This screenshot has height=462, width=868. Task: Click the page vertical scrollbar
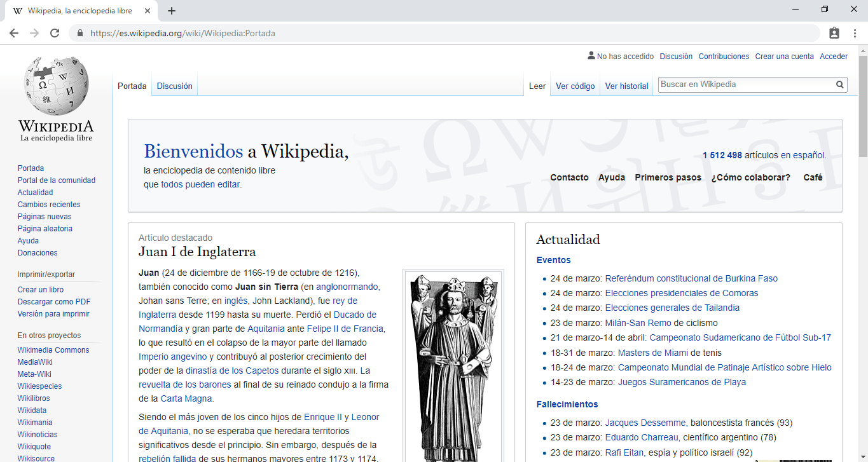pyautogui.click(x=863, y=254)
